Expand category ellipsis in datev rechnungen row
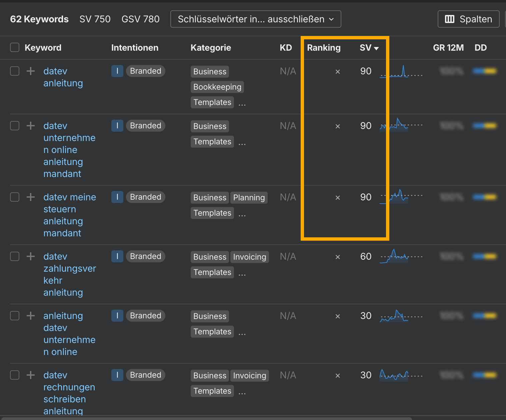This screenshot has width=506, height=420. (242, 393)
